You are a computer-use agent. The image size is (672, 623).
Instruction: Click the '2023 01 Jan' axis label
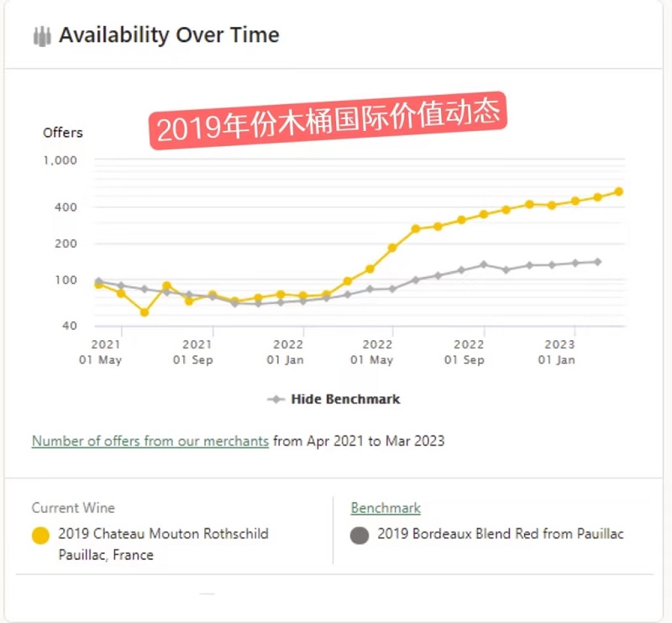tap(557, 352)
